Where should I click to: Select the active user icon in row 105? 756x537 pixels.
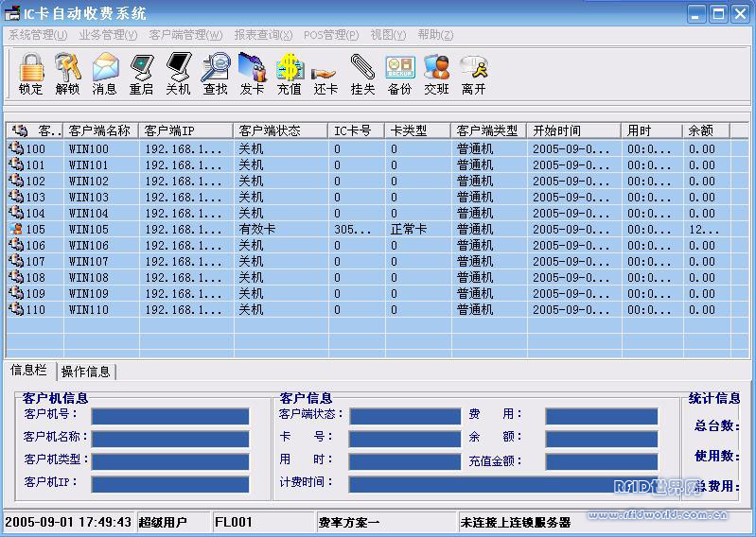tap(16, 229)
